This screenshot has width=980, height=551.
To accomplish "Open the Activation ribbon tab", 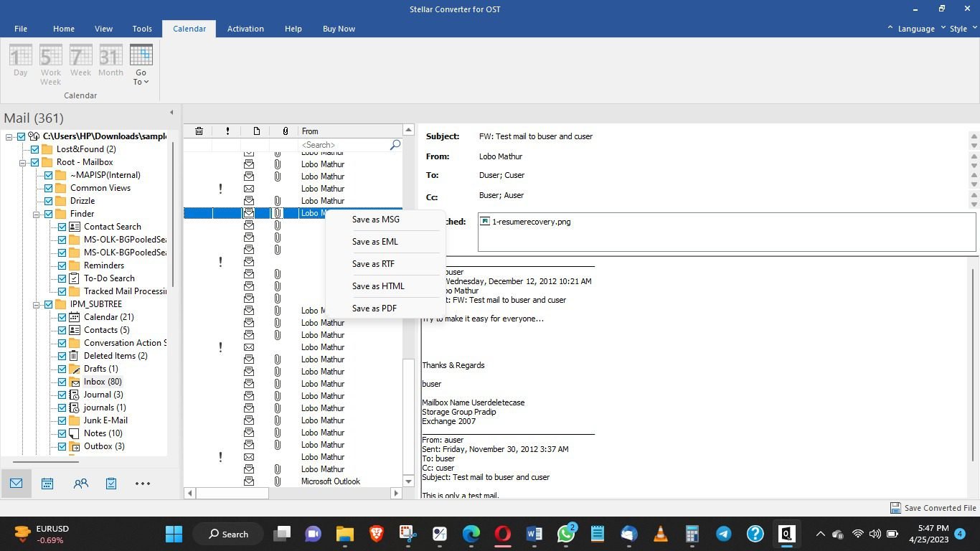I will point(245,29).
